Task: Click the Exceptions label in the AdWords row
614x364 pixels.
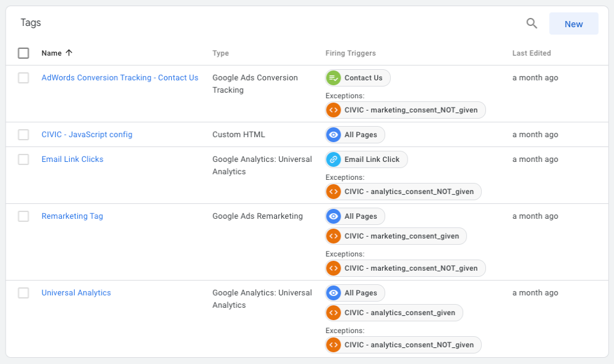Action: click(345, 96)
